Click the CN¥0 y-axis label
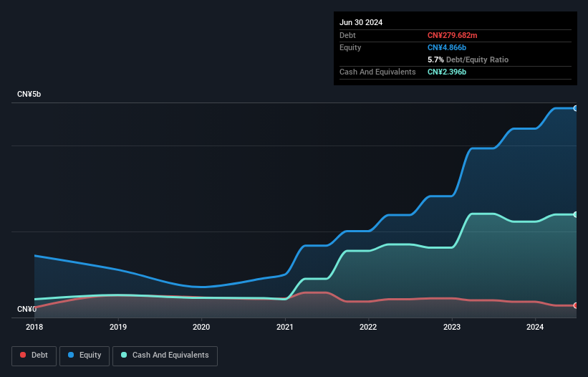This screenshot has height=377, width=588. pos(27,309)
